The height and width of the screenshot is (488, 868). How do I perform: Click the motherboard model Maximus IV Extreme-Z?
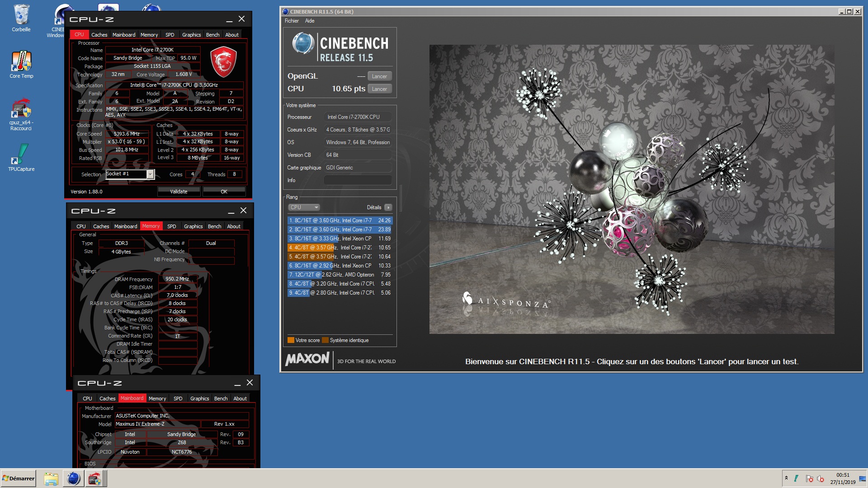pyautogui.click(x=157, y=424)
